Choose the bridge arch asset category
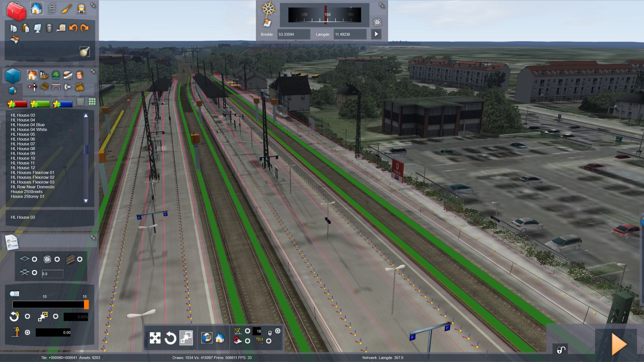Screen dimensions: 644x362 pos(56,87)
